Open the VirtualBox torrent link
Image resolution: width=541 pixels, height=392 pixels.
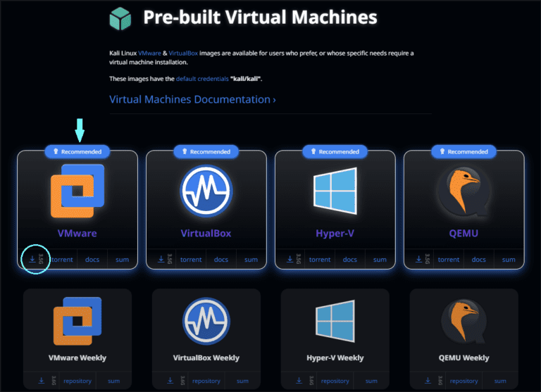click(x=191, y=260)
